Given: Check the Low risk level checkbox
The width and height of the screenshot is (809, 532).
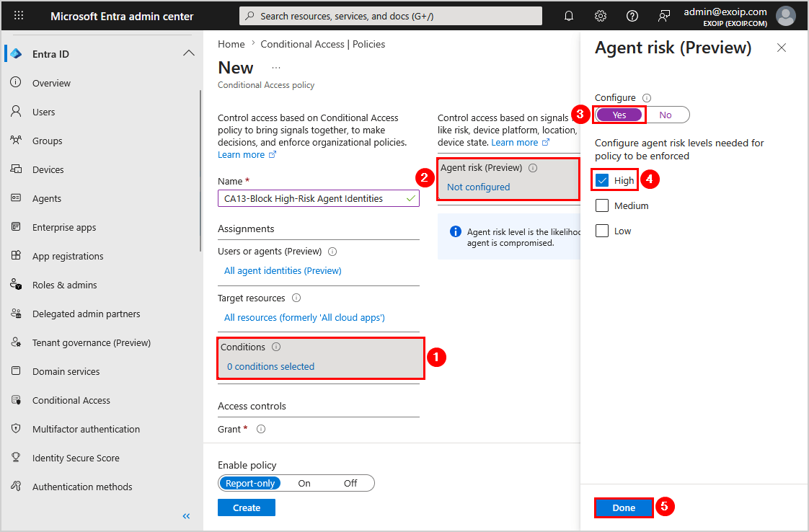Looking at the screenshot, I should [602, 231].
